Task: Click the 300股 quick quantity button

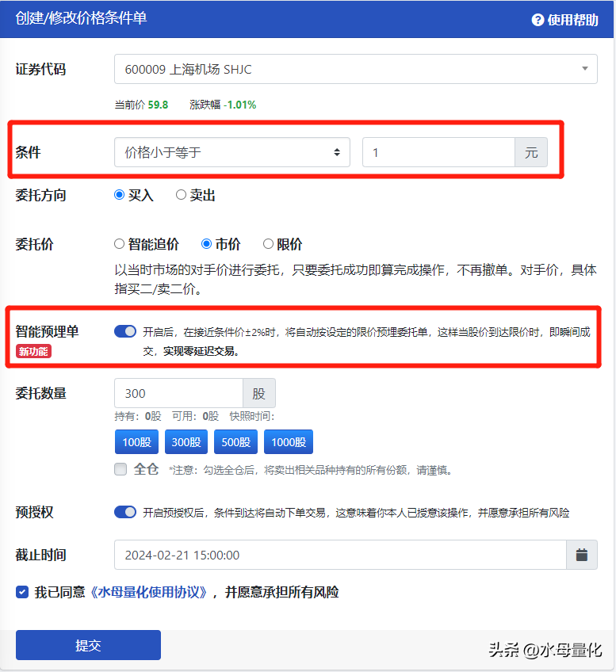Action: tap(186, 442)
